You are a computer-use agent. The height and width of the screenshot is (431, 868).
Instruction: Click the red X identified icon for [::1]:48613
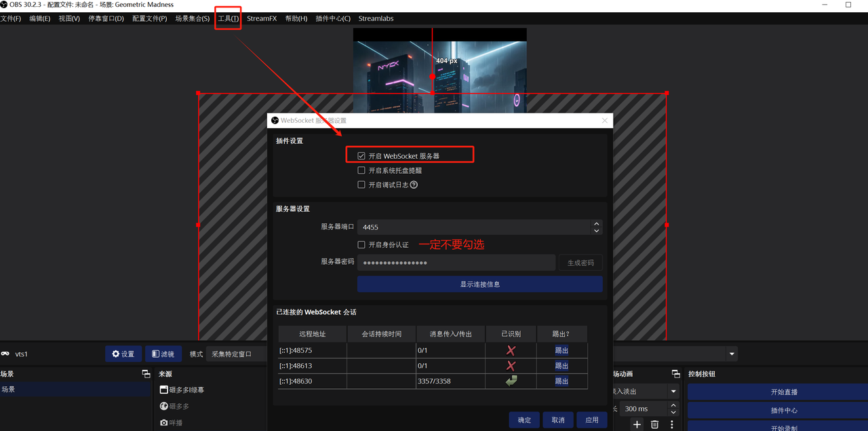pos(511,366)
